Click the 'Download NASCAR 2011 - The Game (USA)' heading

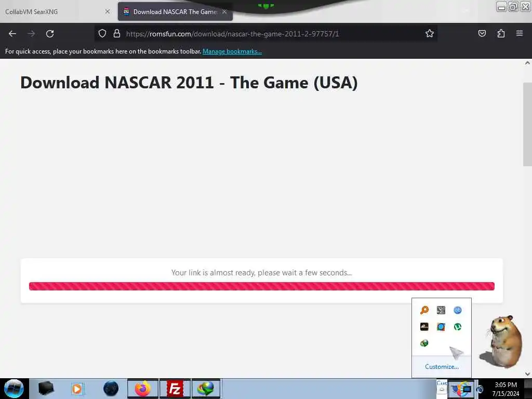189,83
